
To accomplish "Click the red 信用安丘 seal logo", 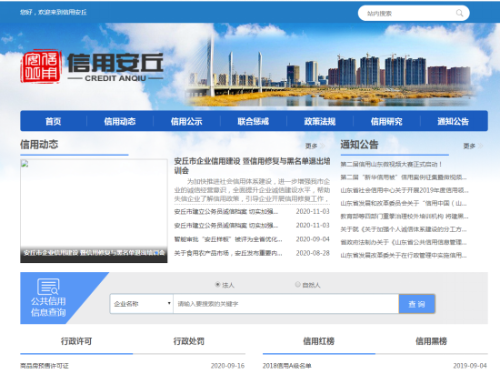I will 41,67.
